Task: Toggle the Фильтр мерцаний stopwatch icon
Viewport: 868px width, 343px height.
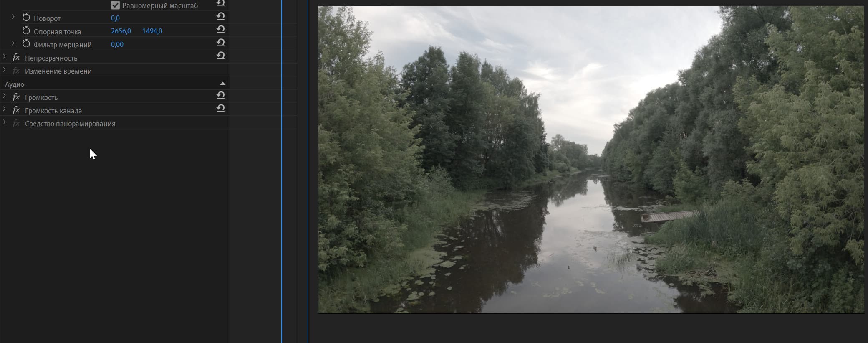Action: click(26, 43)
